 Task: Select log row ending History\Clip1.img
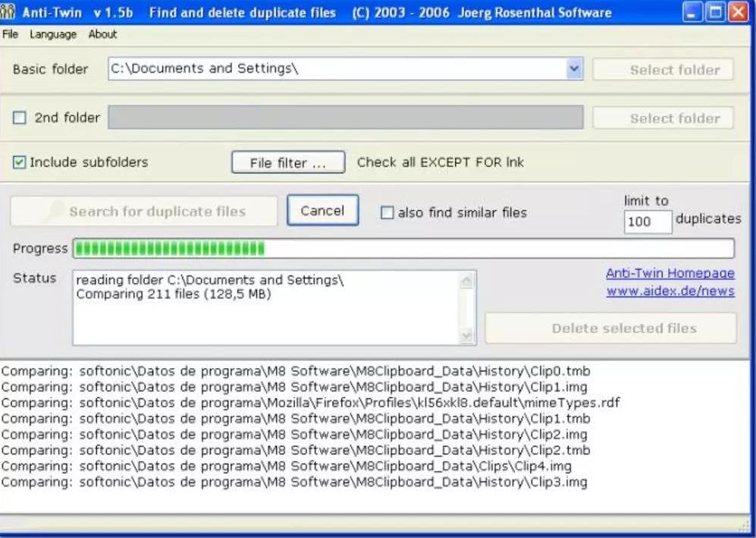point(294,387)
